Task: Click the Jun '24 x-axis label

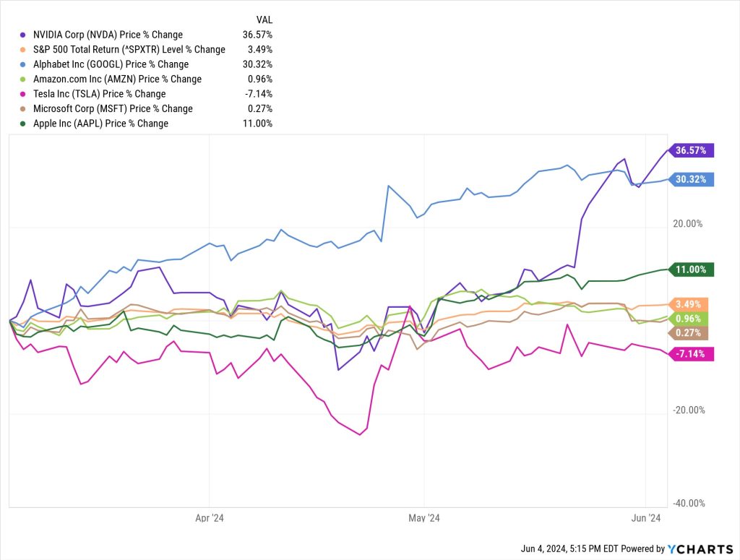Action: coord(645,518)
